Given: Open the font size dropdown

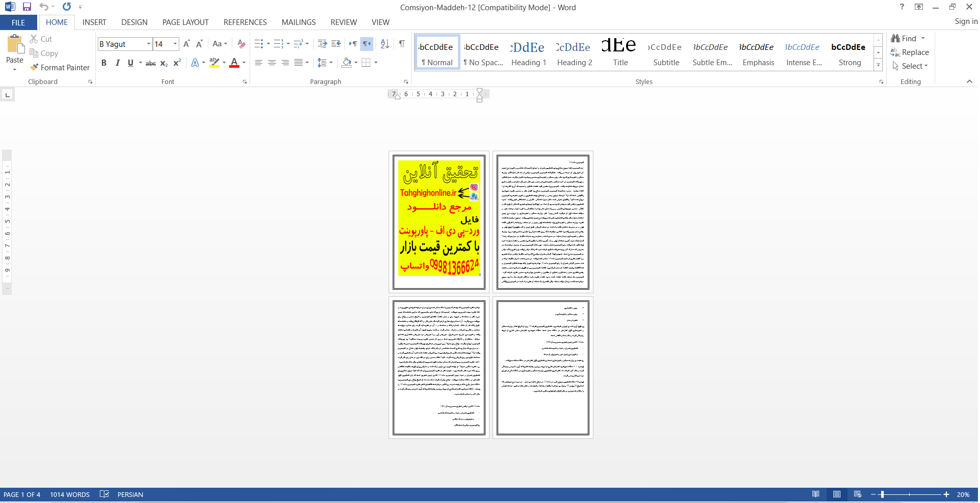Looking at the screenshot, I should tap(175, 44).
